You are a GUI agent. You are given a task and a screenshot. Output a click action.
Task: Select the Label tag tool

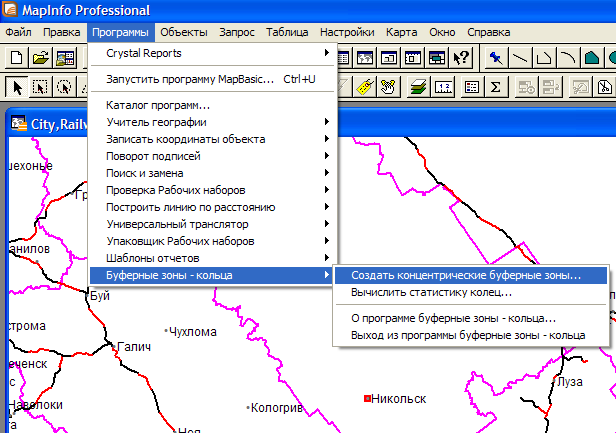(x=365, y=86)
